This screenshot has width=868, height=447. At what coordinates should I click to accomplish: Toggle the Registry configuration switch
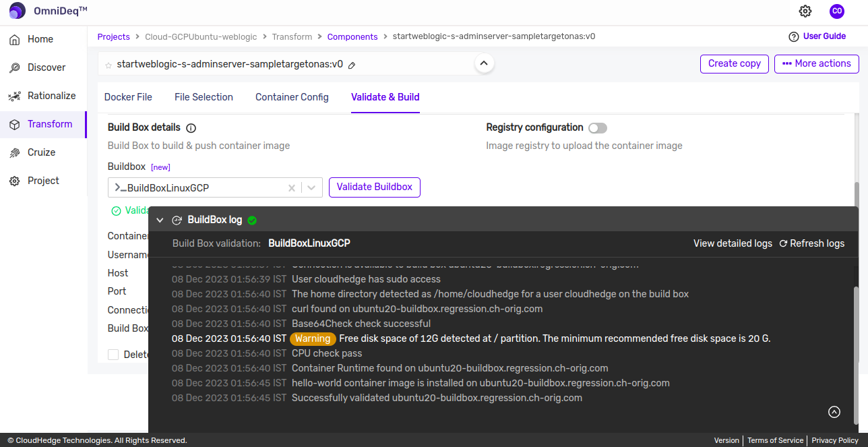[598, 128]
